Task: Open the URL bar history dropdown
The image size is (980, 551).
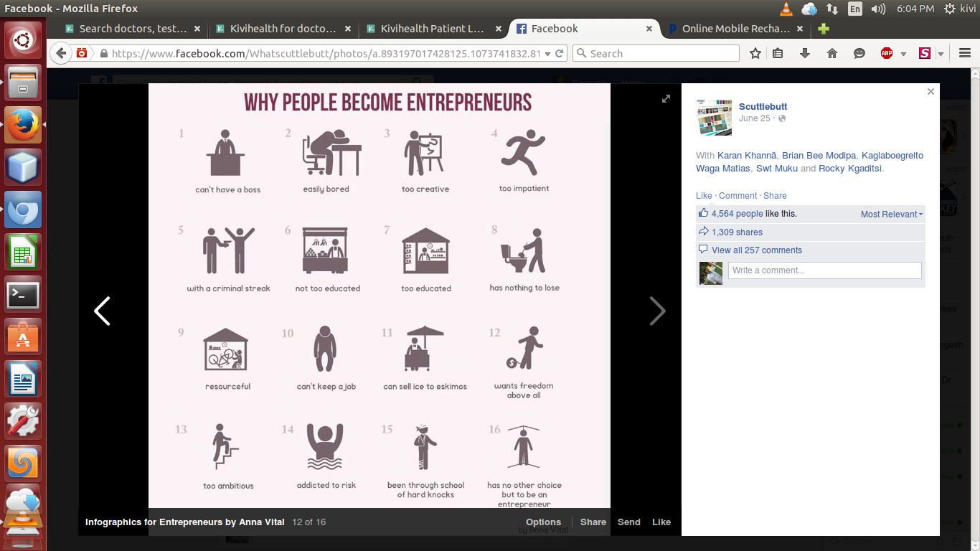Action: [x=548, y=54]
